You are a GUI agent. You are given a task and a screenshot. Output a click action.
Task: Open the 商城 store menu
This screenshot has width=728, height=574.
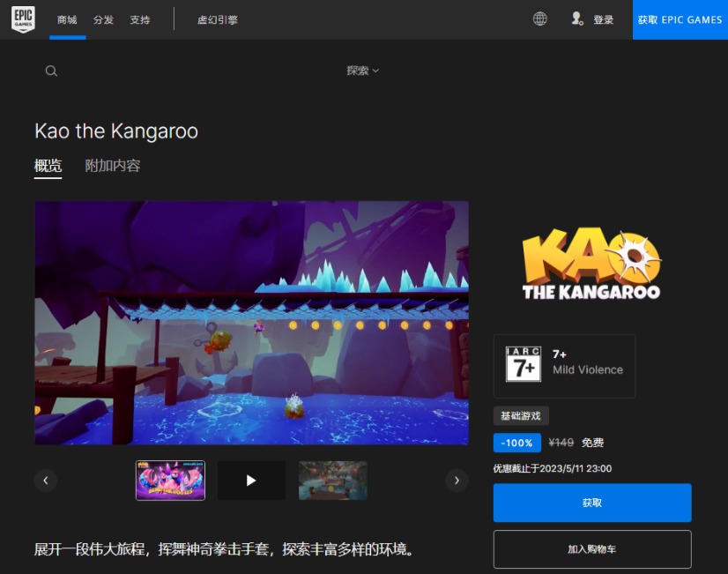coord(67,19)
